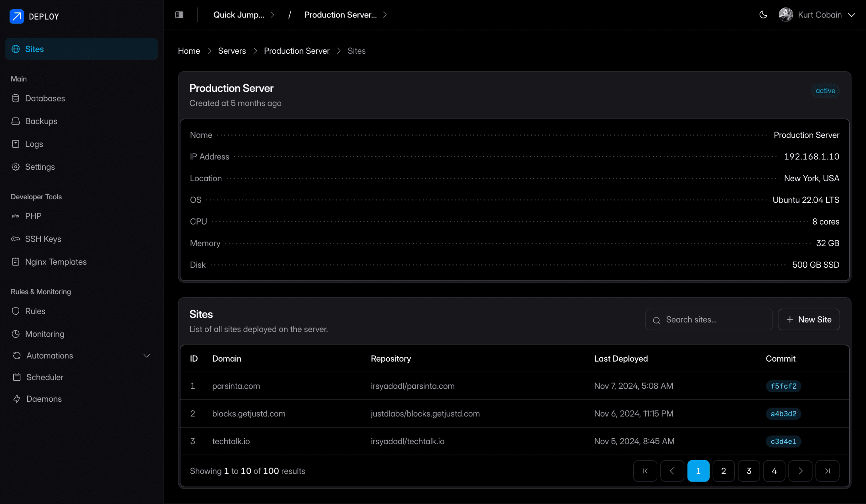Screen dimensions: 866x504
Task: Open the SSH Keys key icon
Action: [x=15, y=239]
